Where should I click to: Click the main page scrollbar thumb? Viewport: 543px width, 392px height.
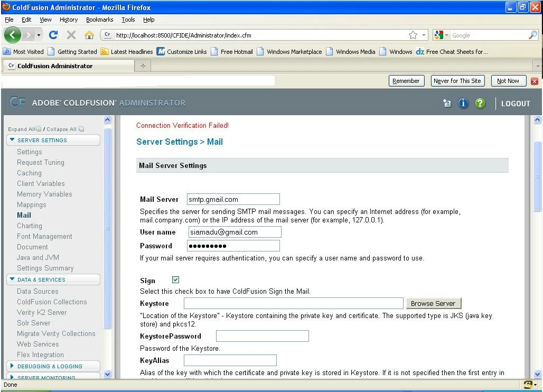tap(537, 176)
